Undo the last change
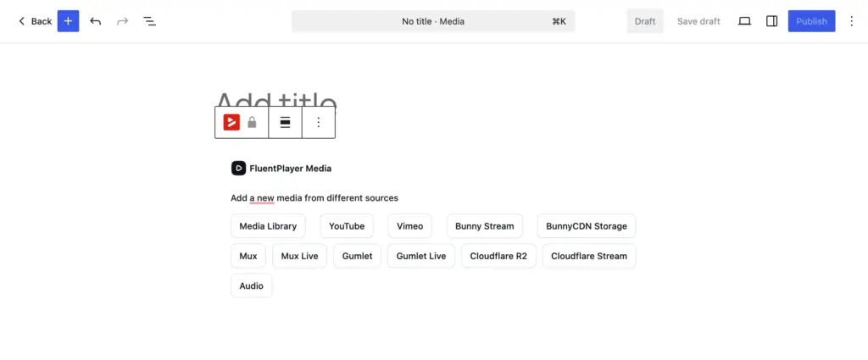Viewport: 868px width, 360px height. pos(95,21)
